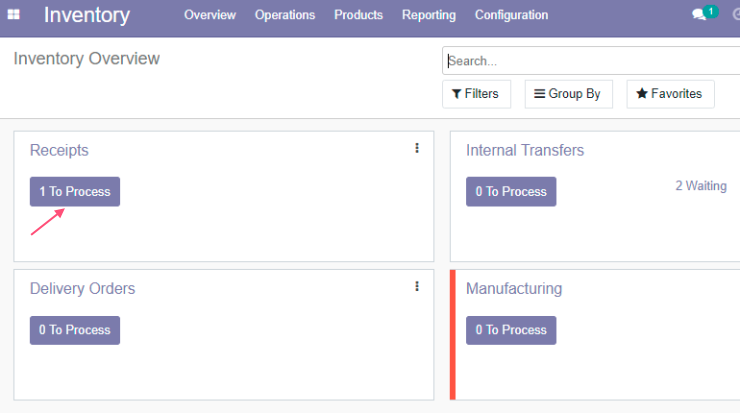Click the partially visible clock icon
Image resolution: width=740 pixels, height=413 pixels.
pyautogui.click(x=736, y=15)
